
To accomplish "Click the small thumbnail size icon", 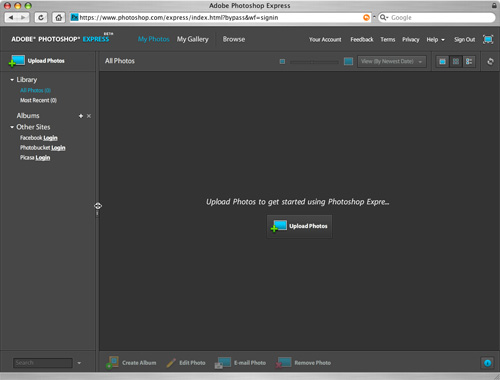I will 282,61.
